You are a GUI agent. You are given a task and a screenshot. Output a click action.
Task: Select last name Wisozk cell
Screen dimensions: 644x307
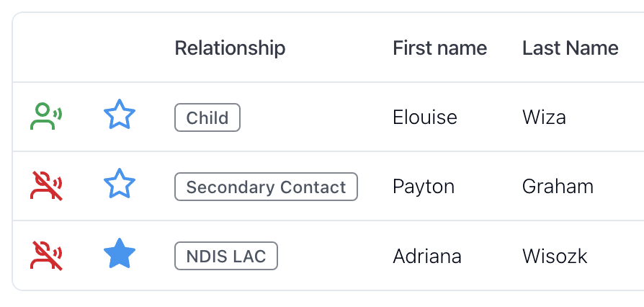[555, 256]
